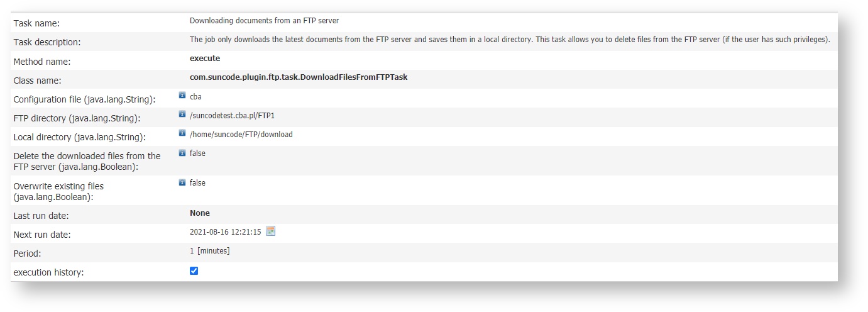Click the 'execute' method name text
The height and width of the screenshot is (312, 868).
point(205,58)
